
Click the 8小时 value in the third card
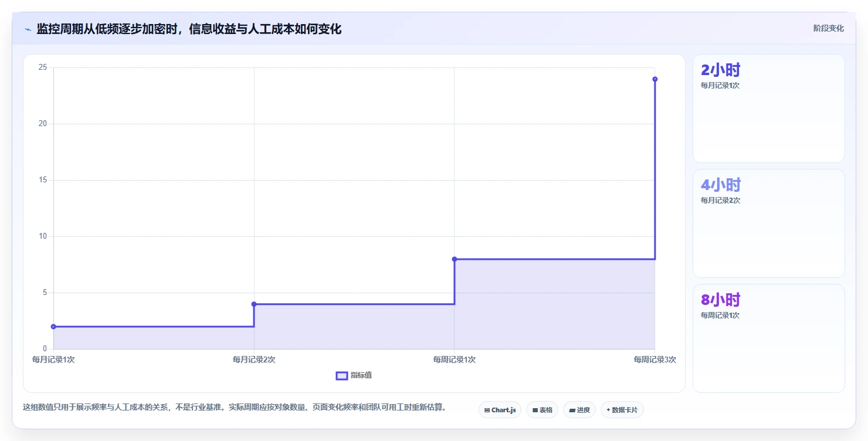point(720,300)
